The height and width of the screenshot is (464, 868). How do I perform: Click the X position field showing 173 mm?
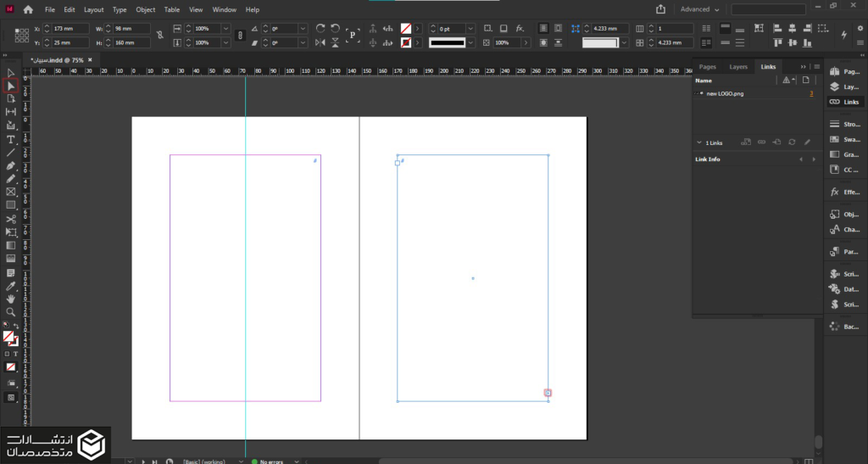point(70,29)
